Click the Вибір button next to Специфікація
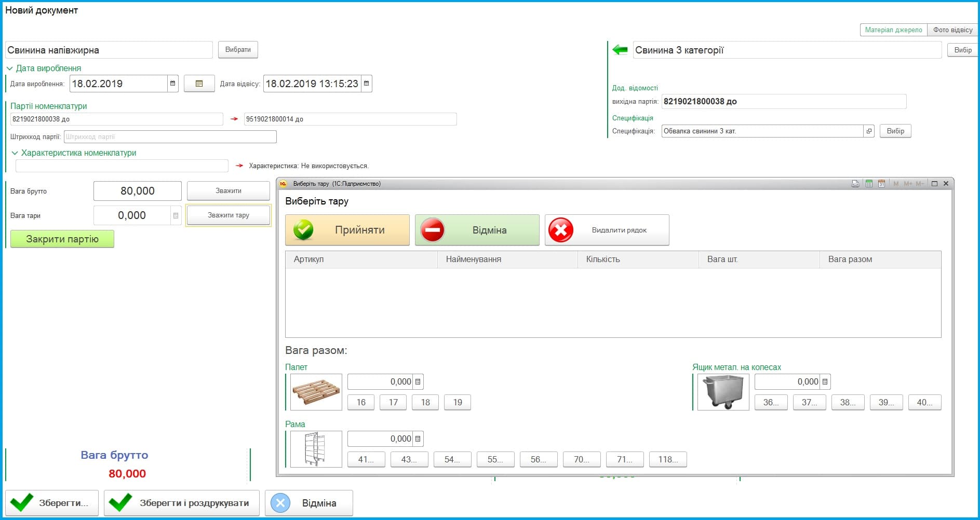 [895, 131]
